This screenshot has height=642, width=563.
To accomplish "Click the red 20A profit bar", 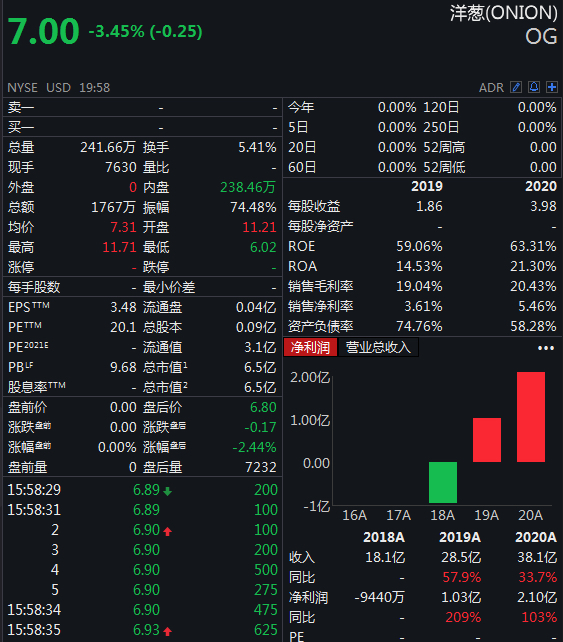I will [531, 417].
